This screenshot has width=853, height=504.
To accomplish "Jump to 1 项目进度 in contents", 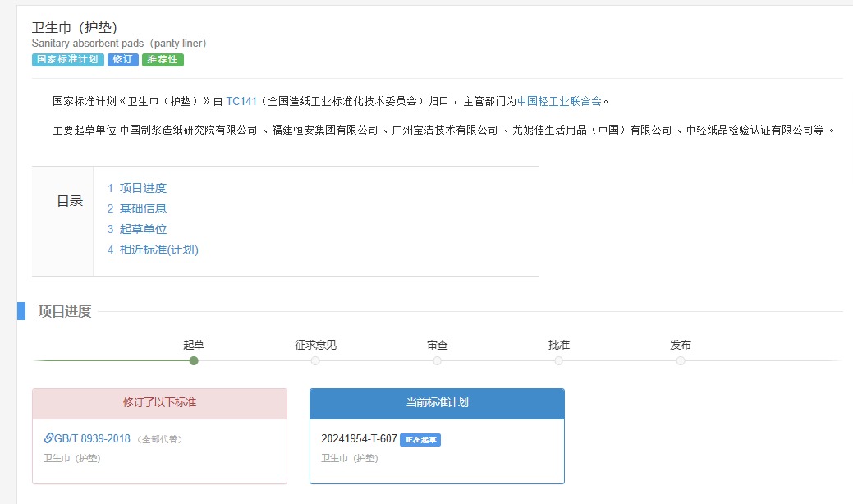I will [x=136, y=188].
